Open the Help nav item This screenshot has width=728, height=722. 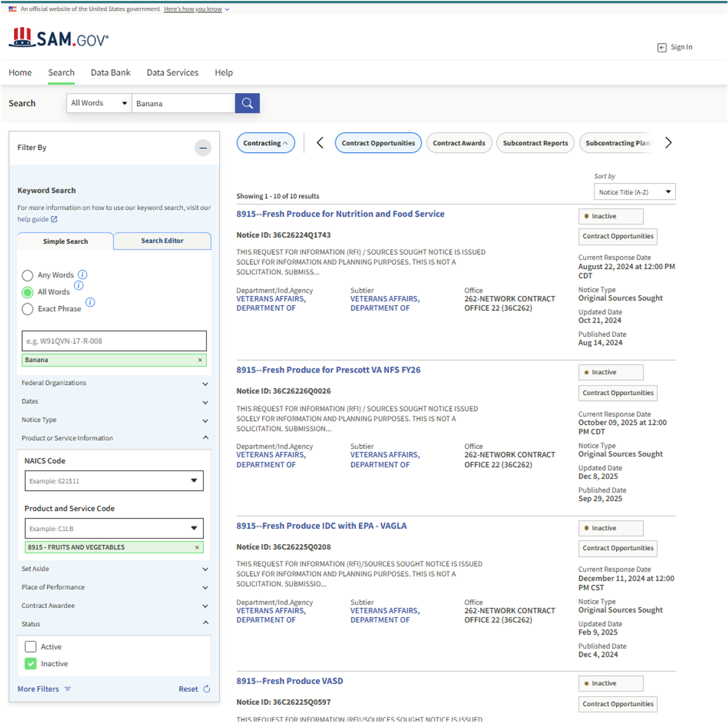224,73
